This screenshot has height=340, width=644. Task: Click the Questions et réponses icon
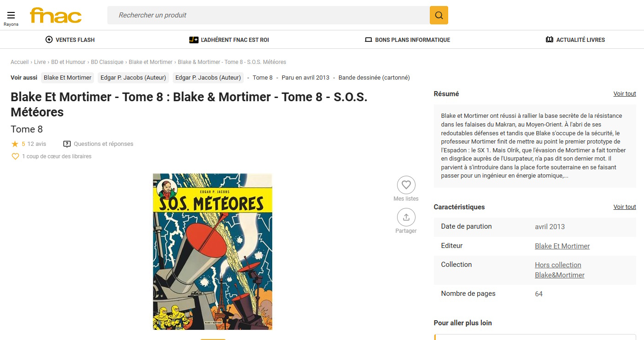tap(67, 144)
